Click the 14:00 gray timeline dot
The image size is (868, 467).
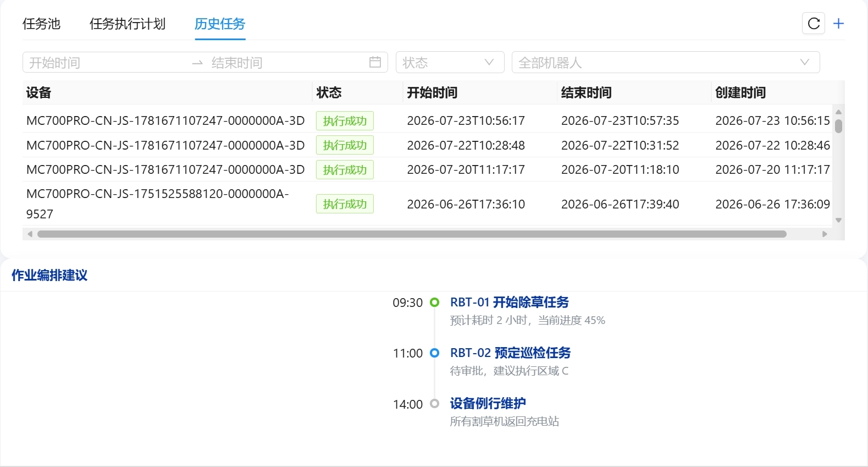click(434, 403)
